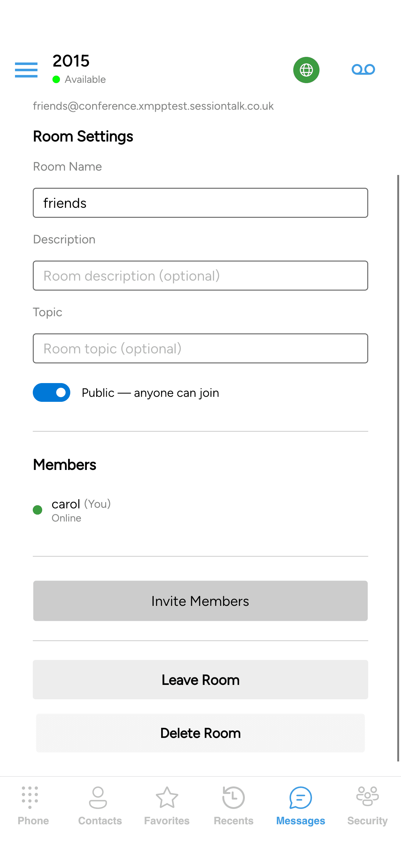Click the Leave Room button

[x=200, y=679]
